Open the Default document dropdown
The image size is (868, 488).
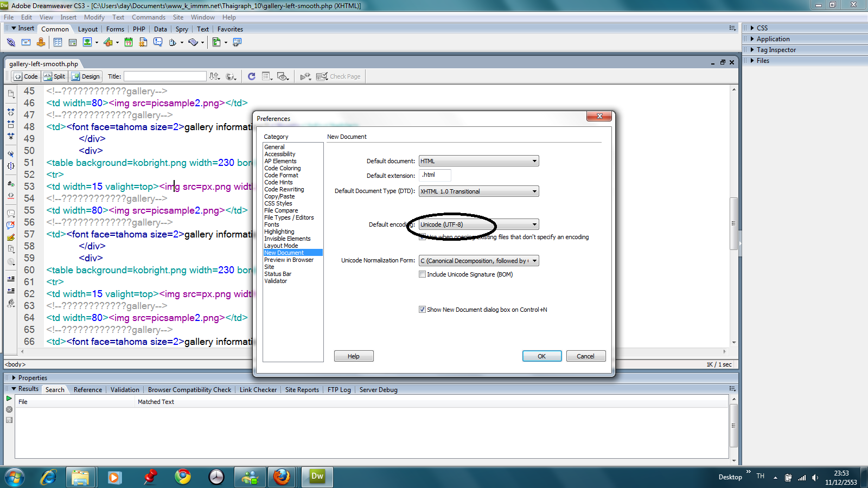478,161
